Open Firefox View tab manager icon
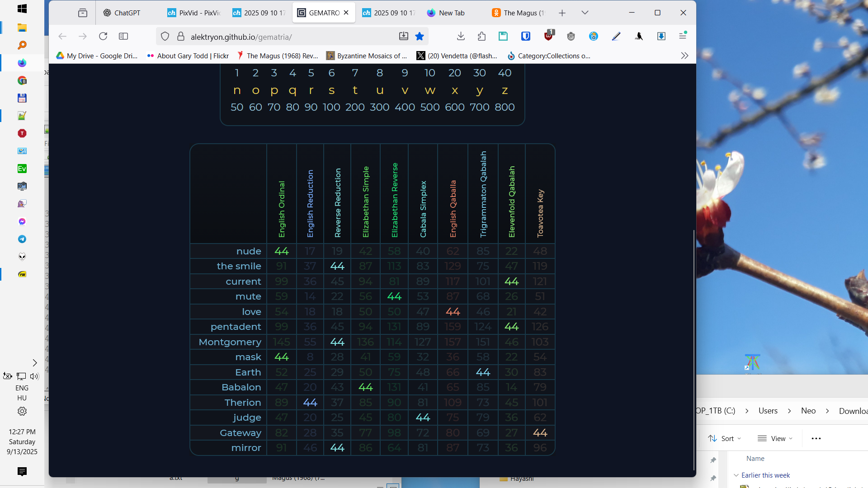The width and height of the screenshot is (868, 488). click(82, 13)
